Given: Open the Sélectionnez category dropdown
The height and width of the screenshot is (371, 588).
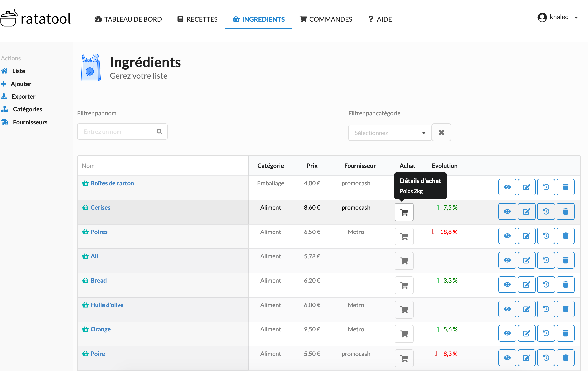Looking at the screenshot, I should 390,133.
